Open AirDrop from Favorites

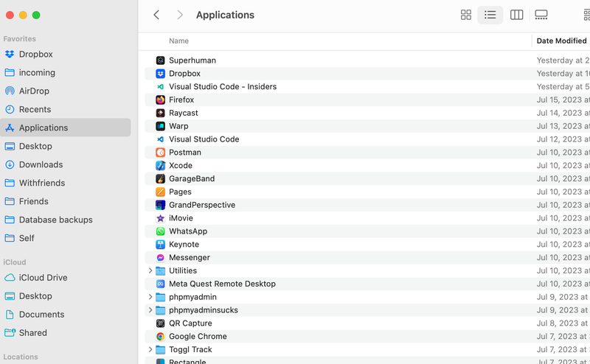(x=34, y=91)
